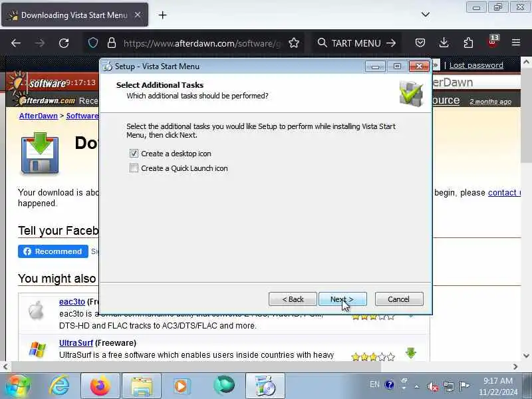Close the Downloading Vista Start Menu tab

138,15
